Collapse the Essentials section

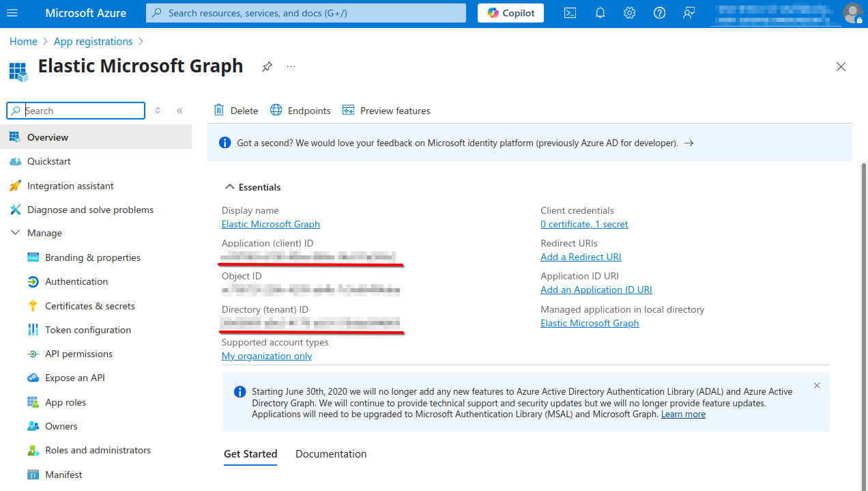pos(228,187)
